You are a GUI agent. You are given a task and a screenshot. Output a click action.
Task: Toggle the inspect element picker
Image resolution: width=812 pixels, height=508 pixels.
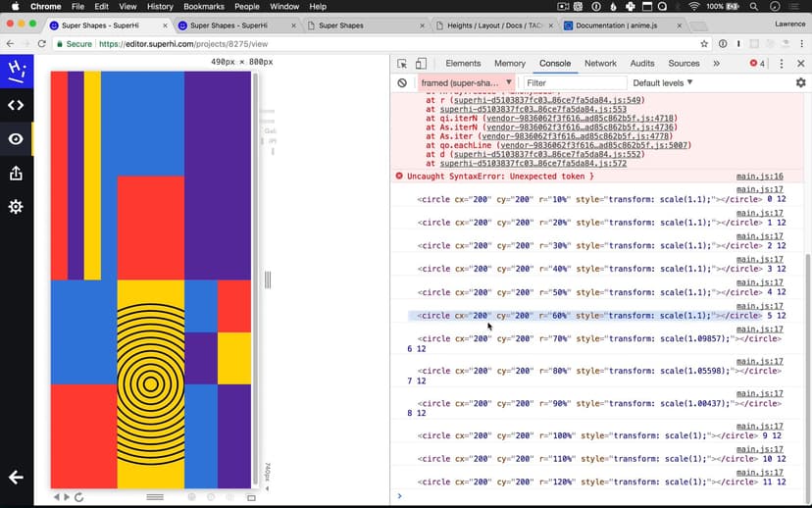(402, 64)
